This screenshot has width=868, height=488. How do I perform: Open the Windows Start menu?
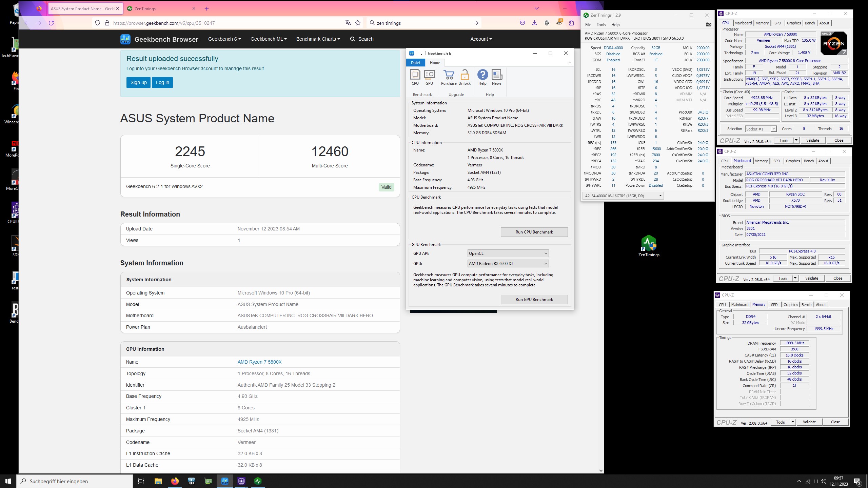[x=8, y=481]
